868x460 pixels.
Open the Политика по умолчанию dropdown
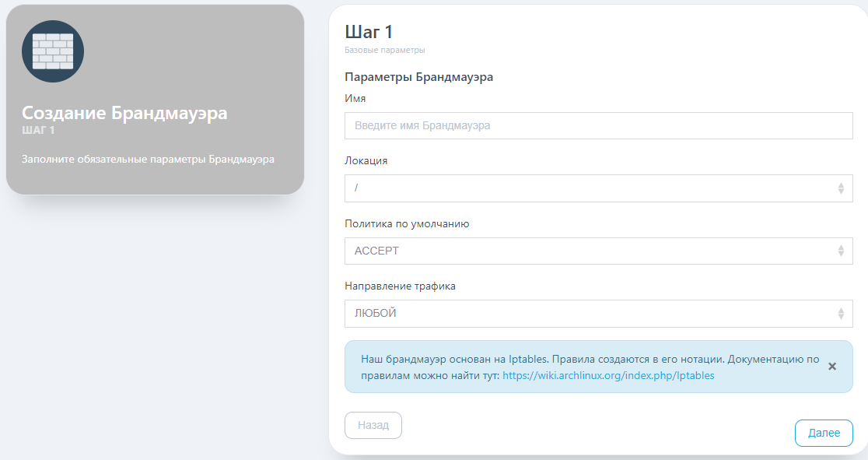coord(598,251)
